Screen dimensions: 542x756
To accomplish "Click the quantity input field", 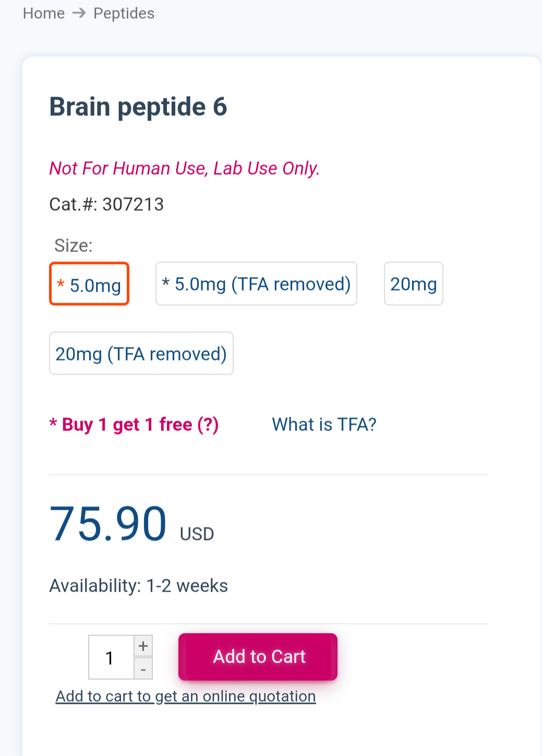I will [111, 657].
